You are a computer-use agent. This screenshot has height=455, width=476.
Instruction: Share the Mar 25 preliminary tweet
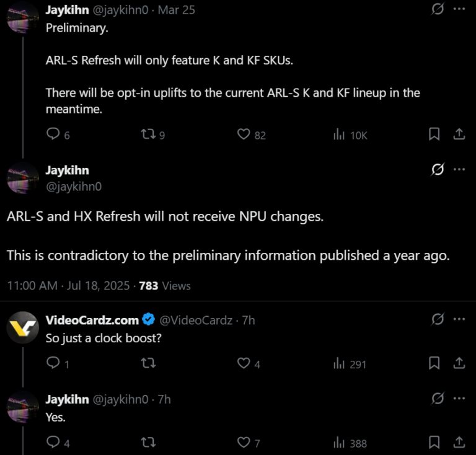(x=459, y=134)
